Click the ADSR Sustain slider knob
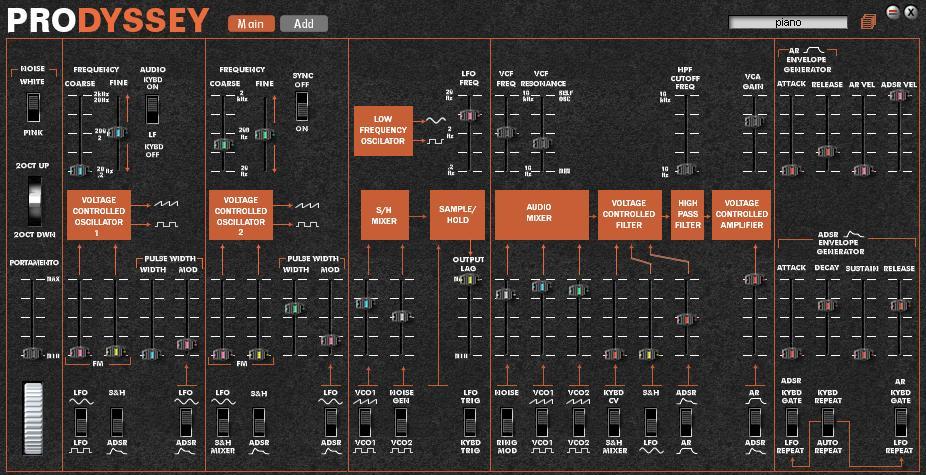Image resolution: width=926 pixels, height=475 pixels. (863, 354)
